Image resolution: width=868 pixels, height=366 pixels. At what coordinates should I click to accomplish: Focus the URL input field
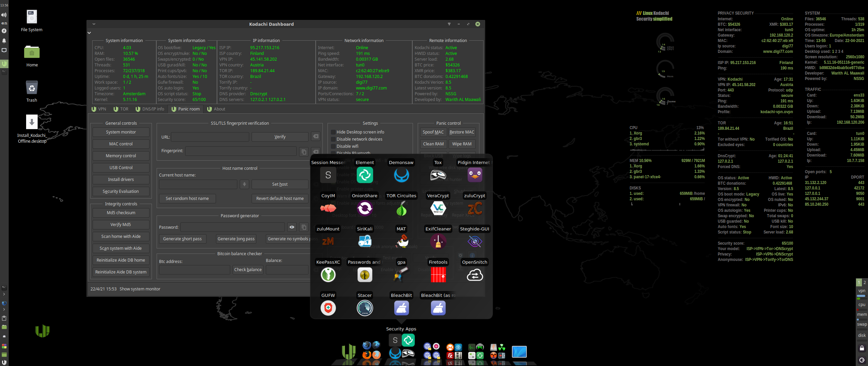coord(210,137)
